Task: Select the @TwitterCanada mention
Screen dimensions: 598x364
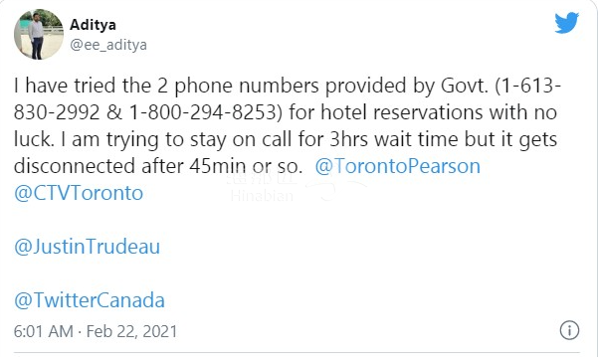Action: tap(90, 300)
